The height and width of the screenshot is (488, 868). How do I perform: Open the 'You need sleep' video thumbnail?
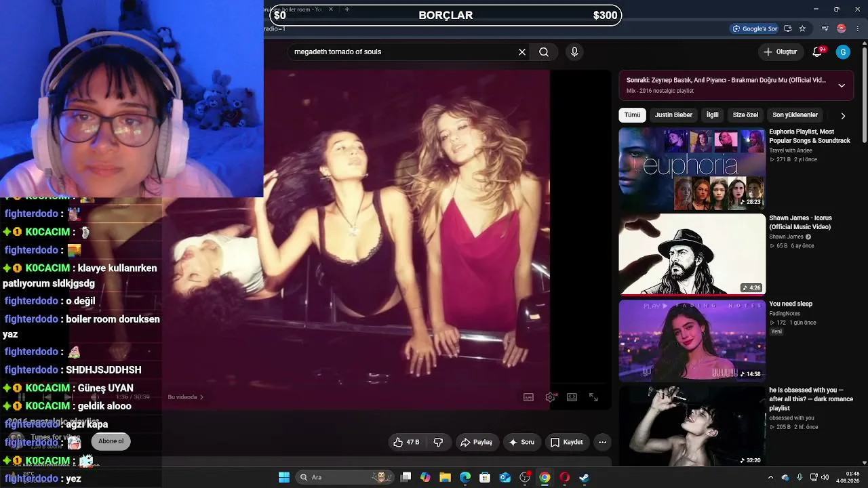692,340
